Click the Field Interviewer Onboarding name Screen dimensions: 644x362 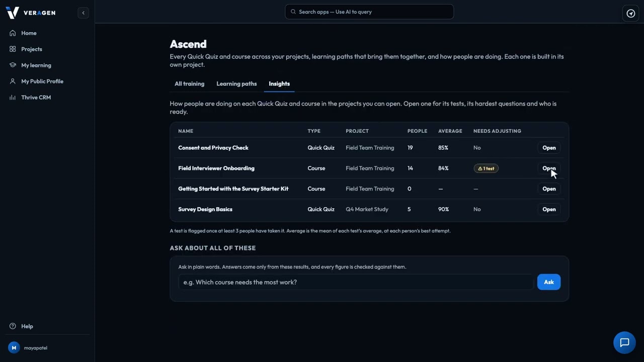pos(216,168)
